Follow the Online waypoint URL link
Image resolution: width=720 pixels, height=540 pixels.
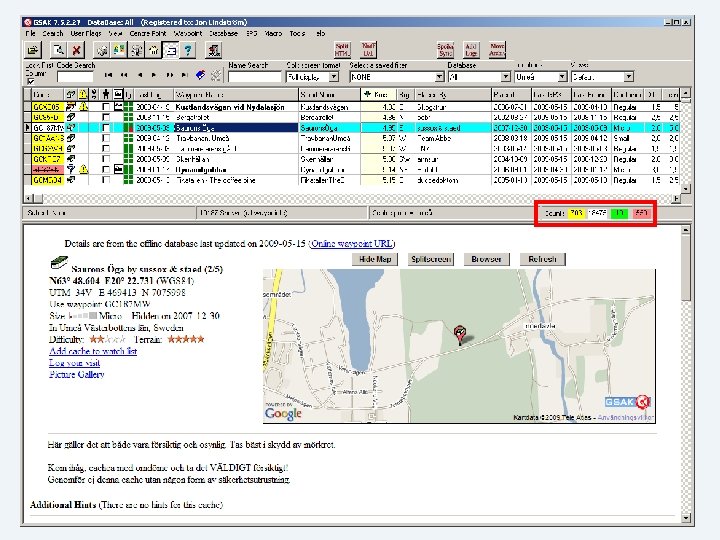pyautogui.click(x=351, y=243)
